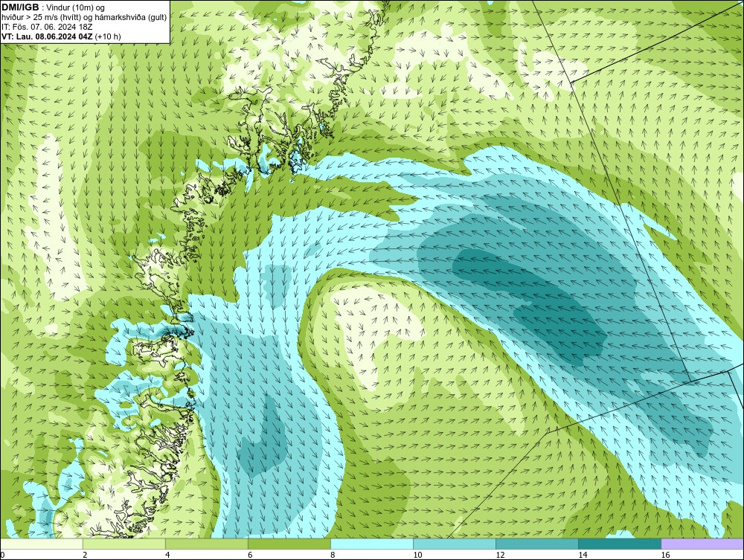This screenshot has width=744, height=560.
Task: Click the legend label '0'
Action: click(x=2, y=556)
